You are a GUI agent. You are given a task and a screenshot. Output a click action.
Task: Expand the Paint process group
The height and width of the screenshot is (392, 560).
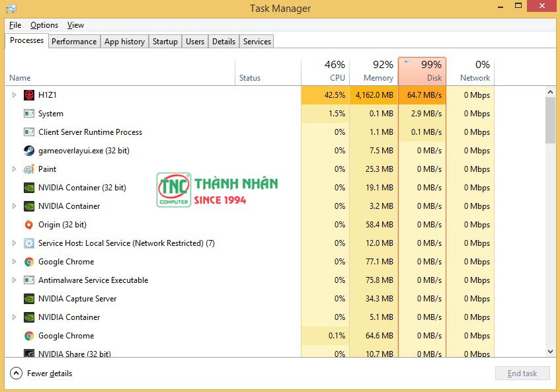pos(14,169)
